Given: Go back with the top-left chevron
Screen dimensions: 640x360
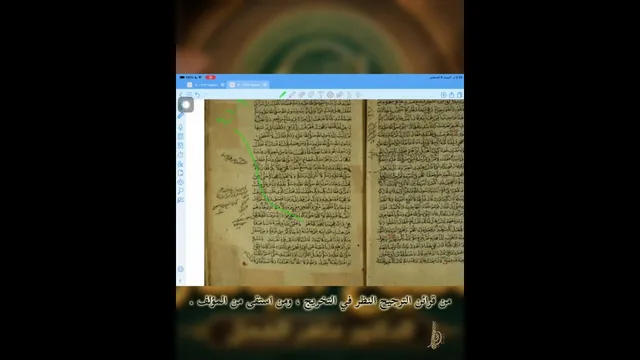Looking at the screenshot, I should (x=181, y=95).
